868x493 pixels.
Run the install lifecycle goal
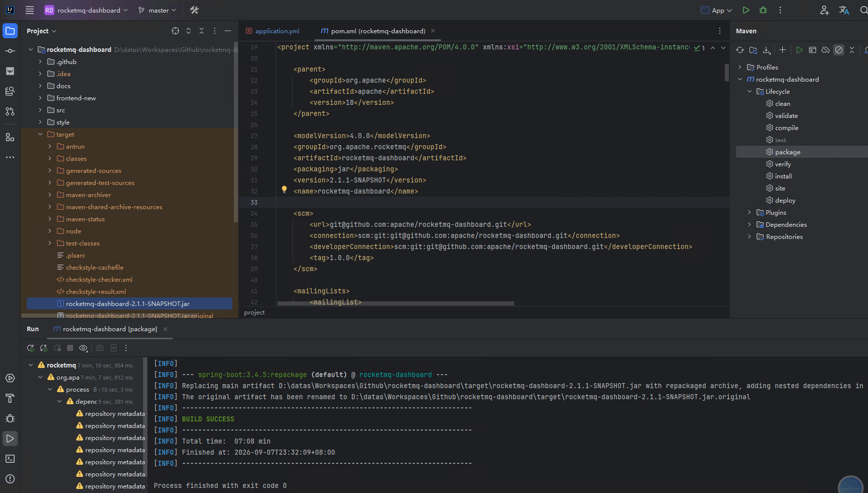783,176
